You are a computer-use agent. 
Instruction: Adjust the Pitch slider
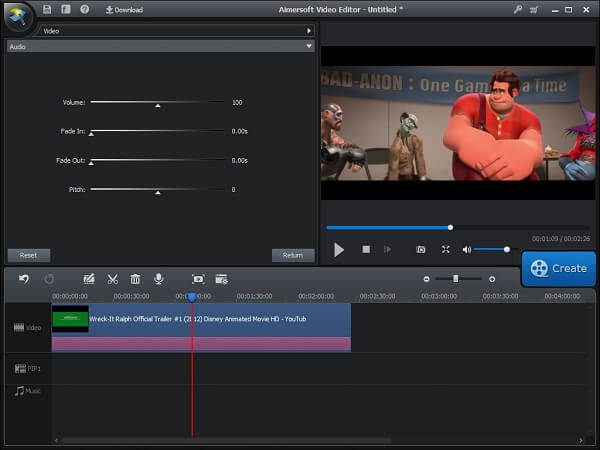pos(157,190)
